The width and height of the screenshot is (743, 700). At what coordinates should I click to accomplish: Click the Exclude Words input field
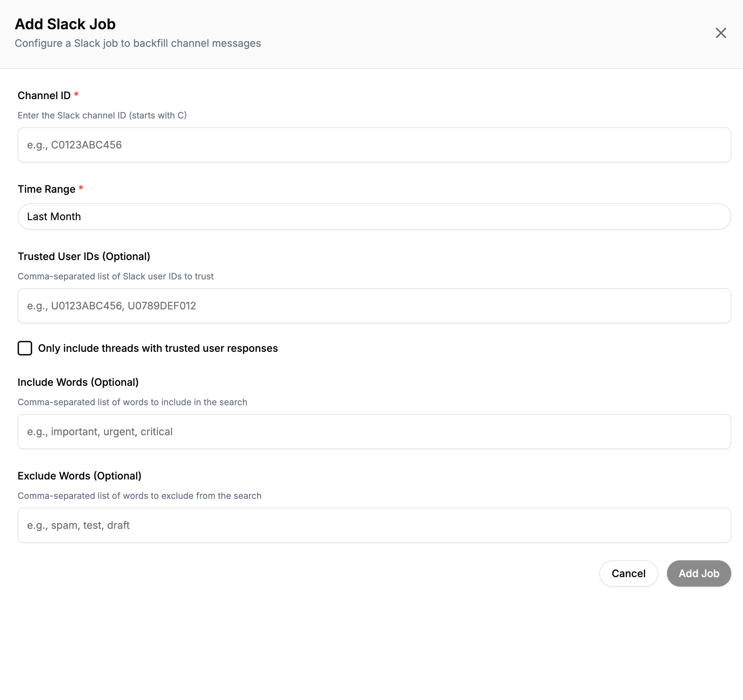point(374,525)
